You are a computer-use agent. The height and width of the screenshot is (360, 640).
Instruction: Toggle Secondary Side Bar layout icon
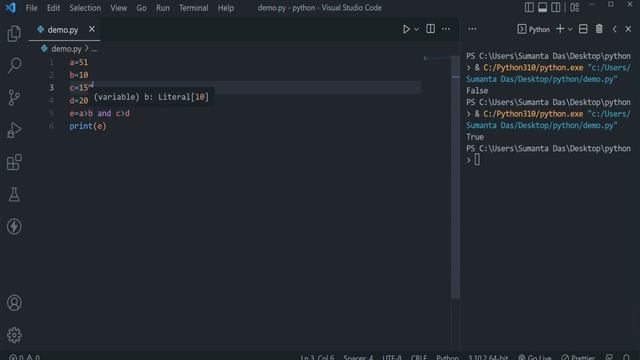556,7
